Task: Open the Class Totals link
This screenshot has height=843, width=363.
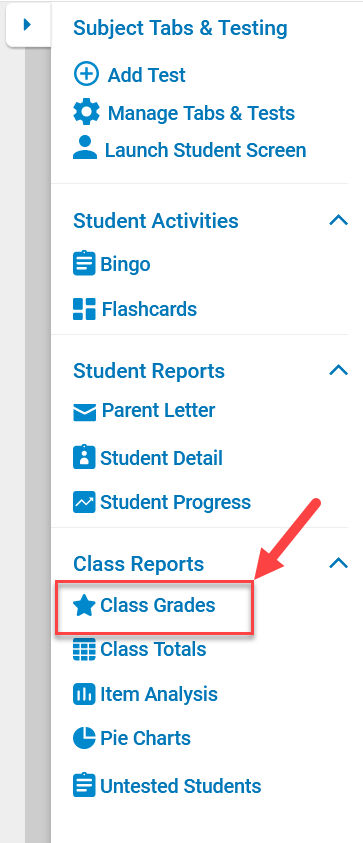Action: point(139,649)
